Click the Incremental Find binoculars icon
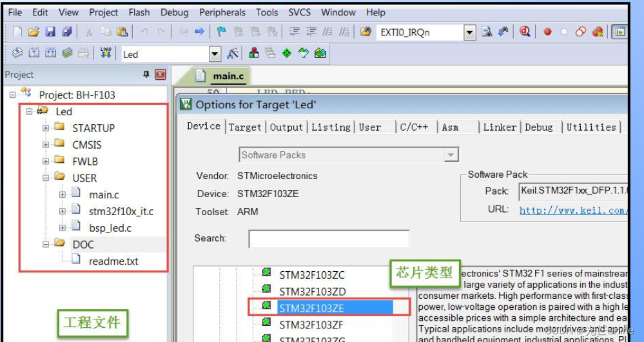The width and height of the screenshot is (644, 342). pyautogui.click(x=503, y=32)
